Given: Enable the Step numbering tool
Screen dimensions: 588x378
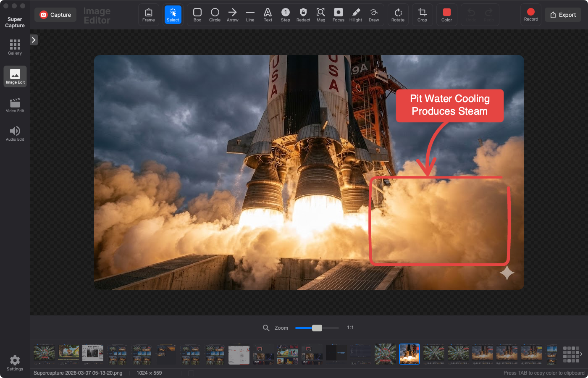Looking at the screenshot, I should pyautogui.click(x=285, y=15).
